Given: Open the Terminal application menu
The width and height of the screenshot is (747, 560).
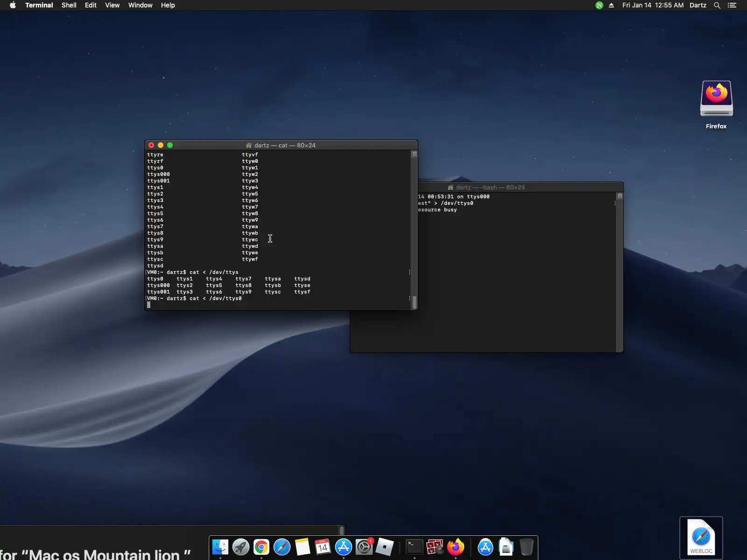Looking at the screenshot, I should pyautogui.click(x=39, y=5).
